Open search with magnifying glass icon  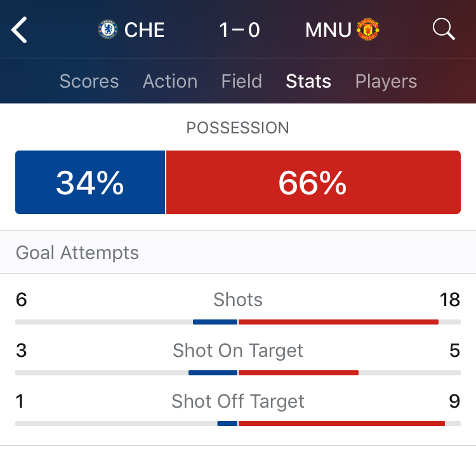click(x=443, y=29)
